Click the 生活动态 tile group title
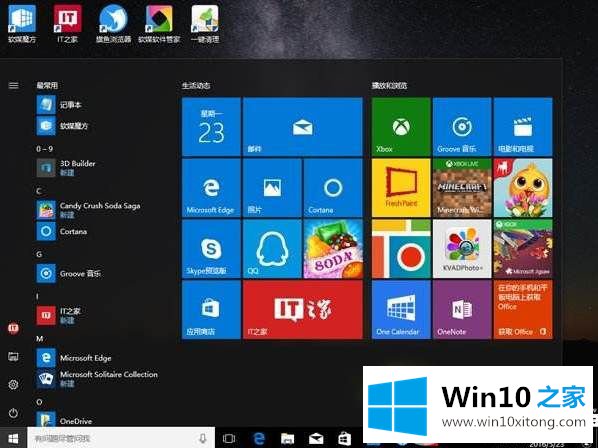598x448 pixels. [196, 85]
